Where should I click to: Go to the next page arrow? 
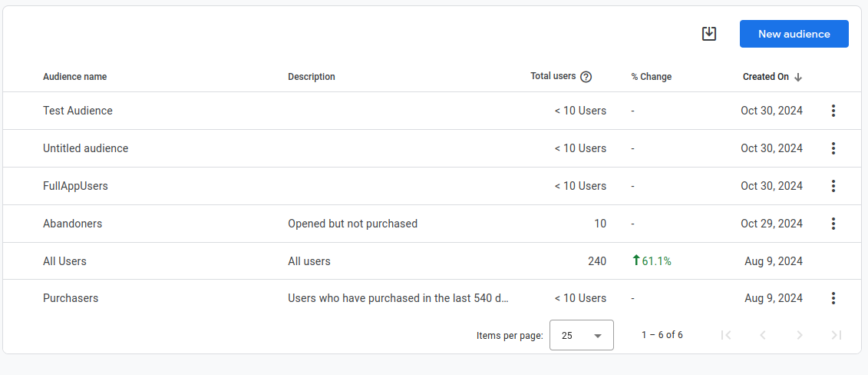[800, 335]
